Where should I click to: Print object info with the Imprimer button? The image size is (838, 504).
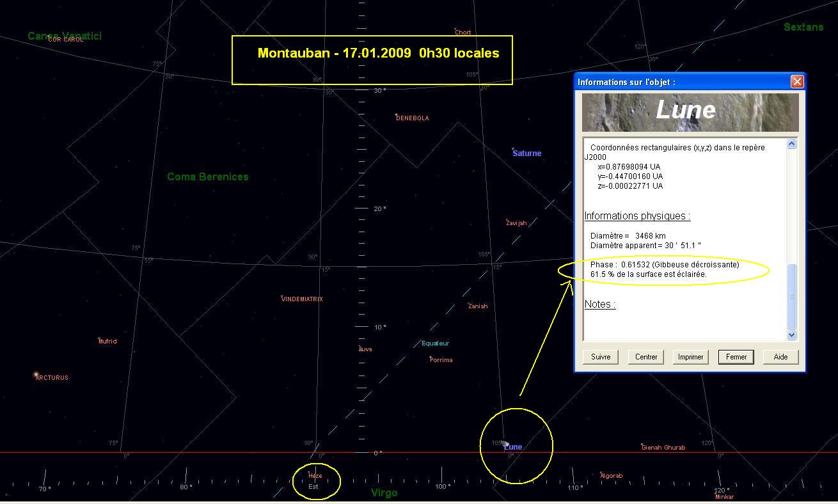click(690, 357)
